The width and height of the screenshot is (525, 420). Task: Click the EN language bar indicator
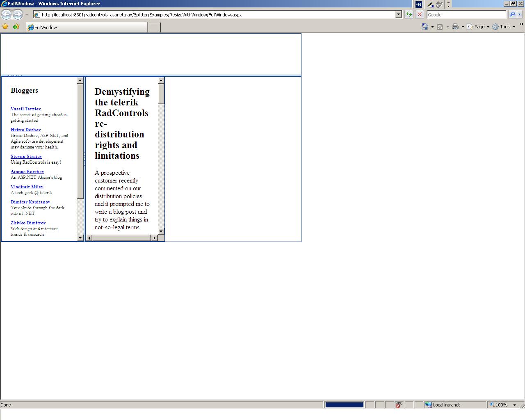pos(418,5)
